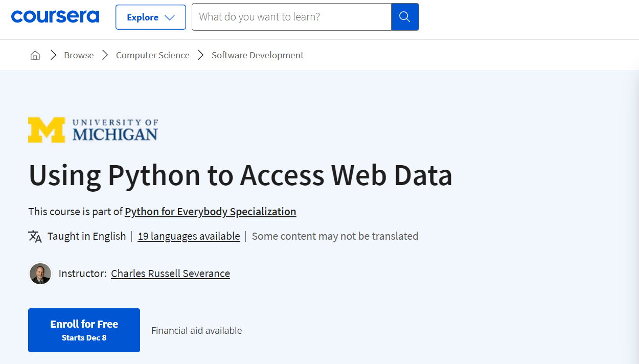
Task: Click the magnifier search button
Action: [405, 17]
